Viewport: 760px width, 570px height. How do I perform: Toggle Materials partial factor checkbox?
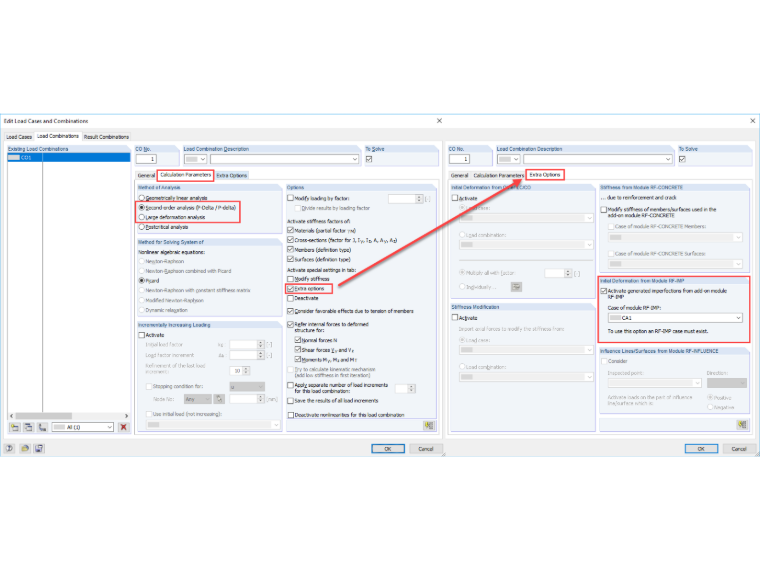(290, 230)
